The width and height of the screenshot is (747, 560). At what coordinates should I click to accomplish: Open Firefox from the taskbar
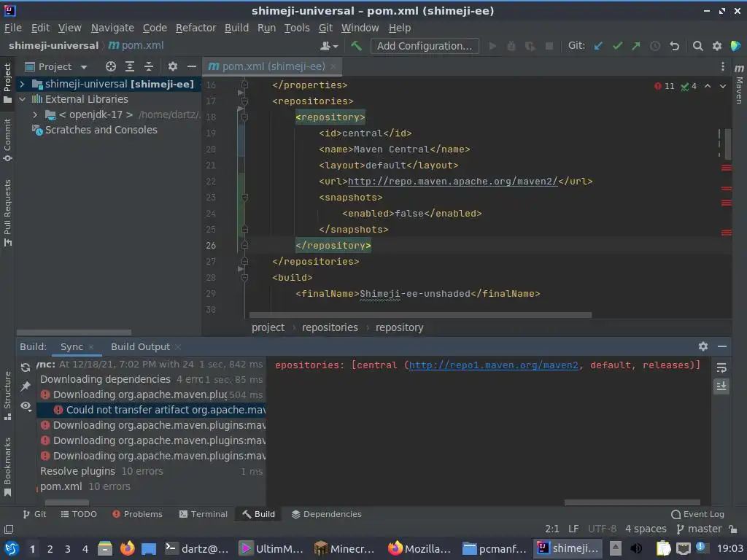pyautogui.click(x=127, y=548)
